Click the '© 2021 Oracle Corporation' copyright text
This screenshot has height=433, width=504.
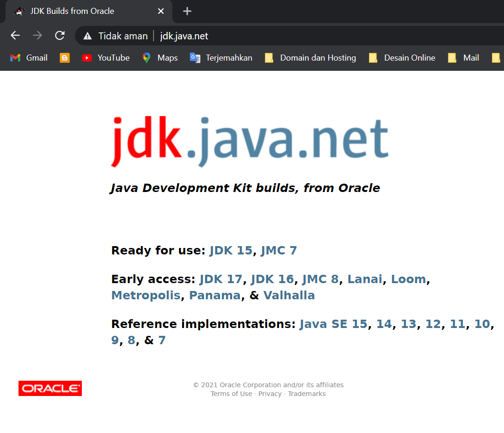coord(268,385)
